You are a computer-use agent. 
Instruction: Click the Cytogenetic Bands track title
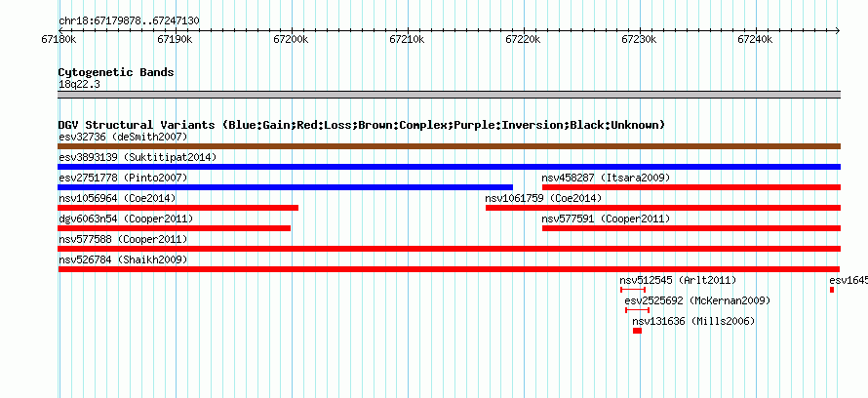tap(116, 72)
